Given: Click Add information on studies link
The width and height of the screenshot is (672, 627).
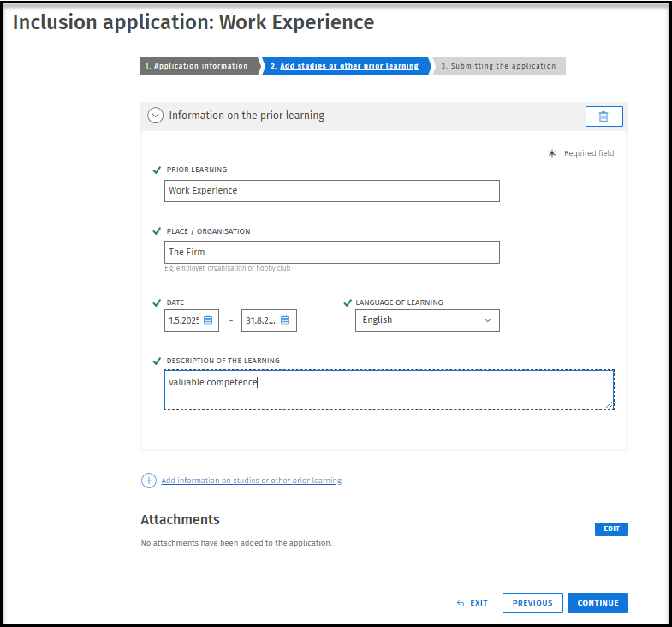Looking at the screenshot, I should coord(251,481).
